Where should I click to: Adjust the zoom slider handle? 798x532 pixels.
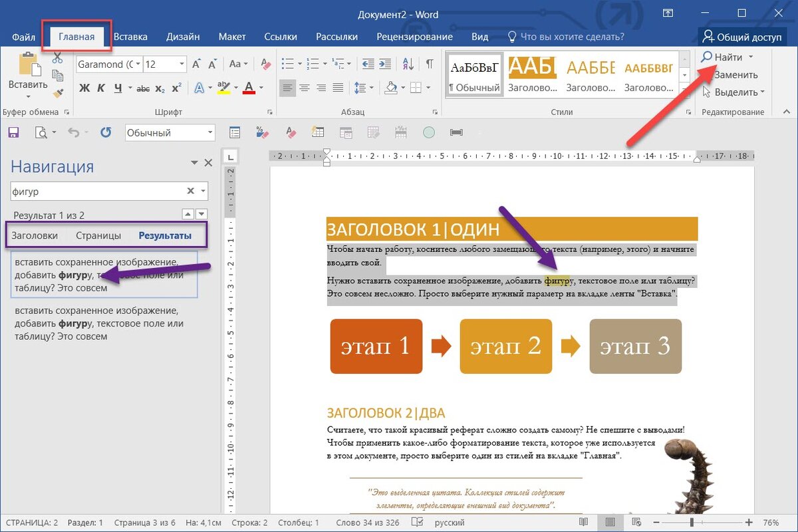pos(692,523)
